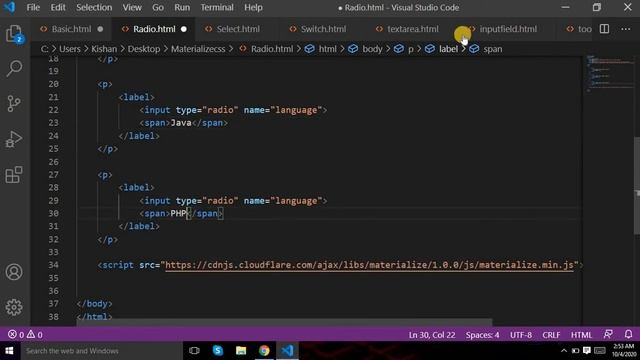This screenshot has height=360, width=640.
Task: Open Edit menu
Action: pyautogui.click(x=58, y=7)
